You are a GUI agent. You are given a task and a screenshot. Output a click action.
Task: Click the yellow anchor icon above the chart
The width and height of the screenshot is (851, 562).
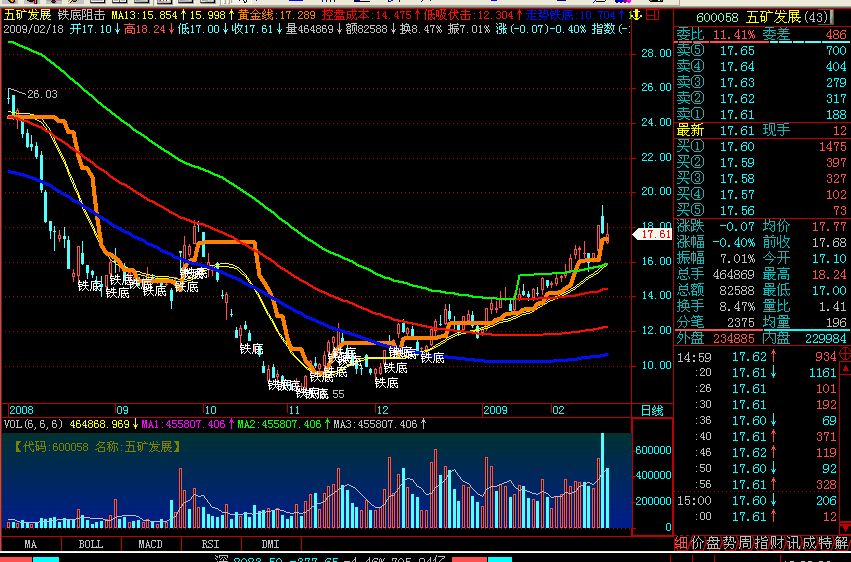click(x=636, y=15)
